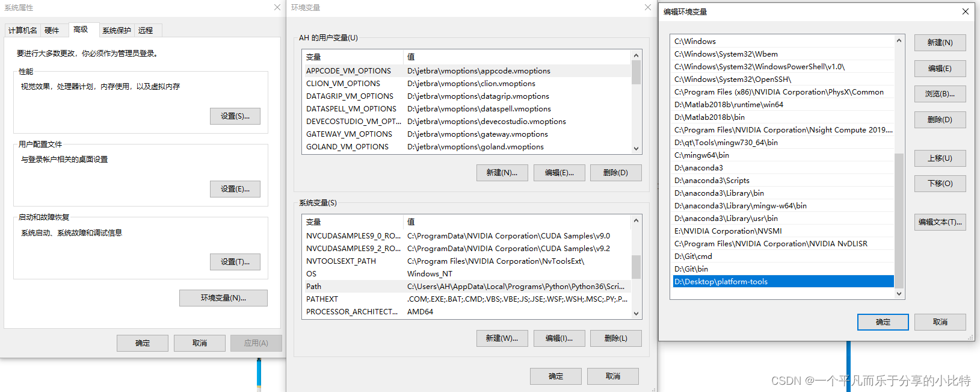Select D:\Git\cmd path entry

pos(783,256)
